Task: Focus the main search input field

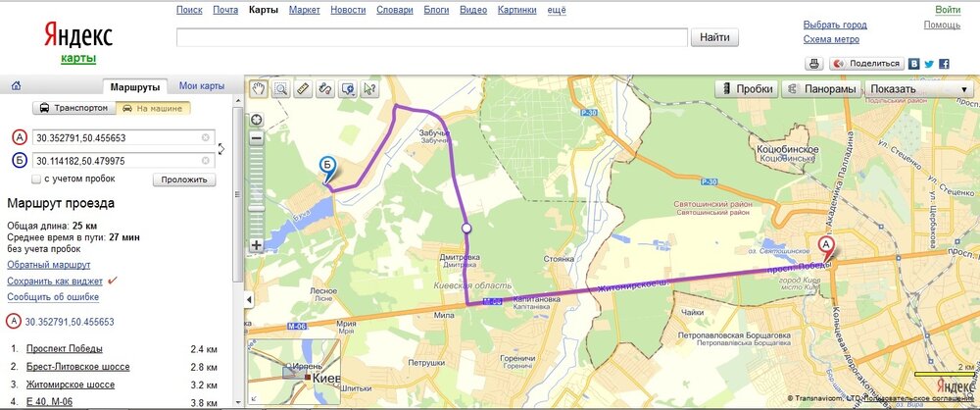Action: (432, 37)
